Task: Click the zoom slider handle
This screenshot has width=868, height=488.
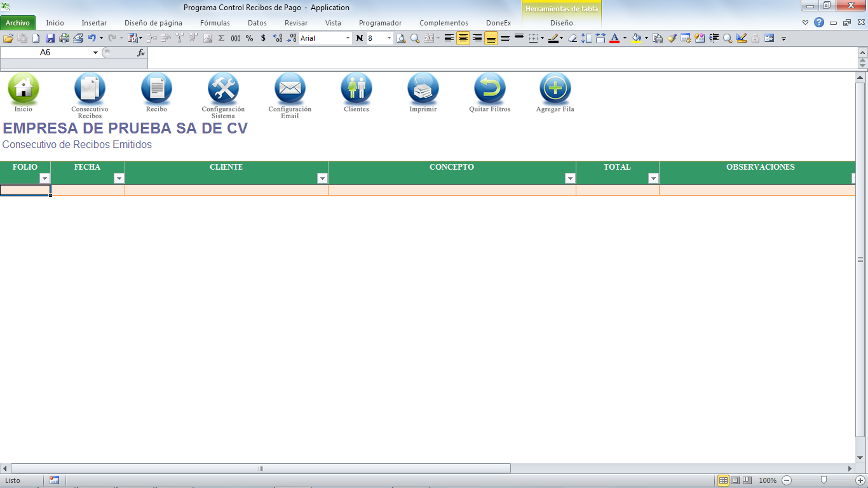Action: click(x=824, y=480)
